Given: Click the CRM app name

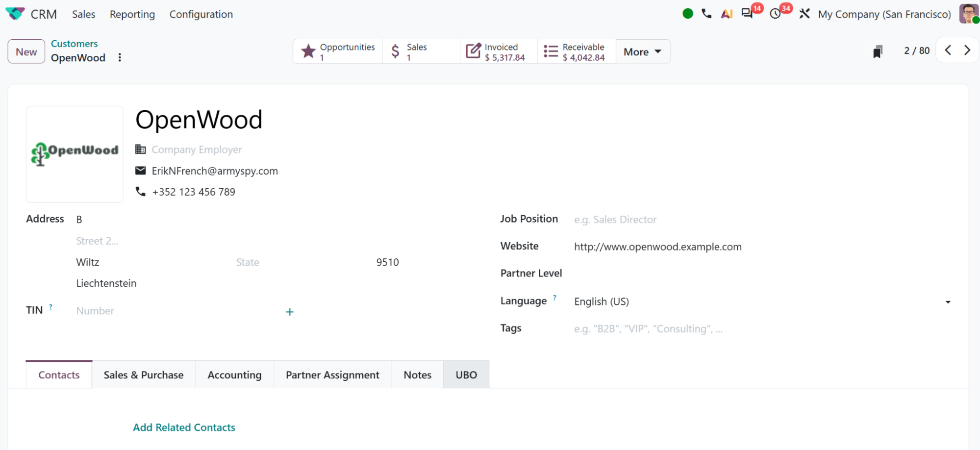Looking at the screenshot, I should coord(44,14).
